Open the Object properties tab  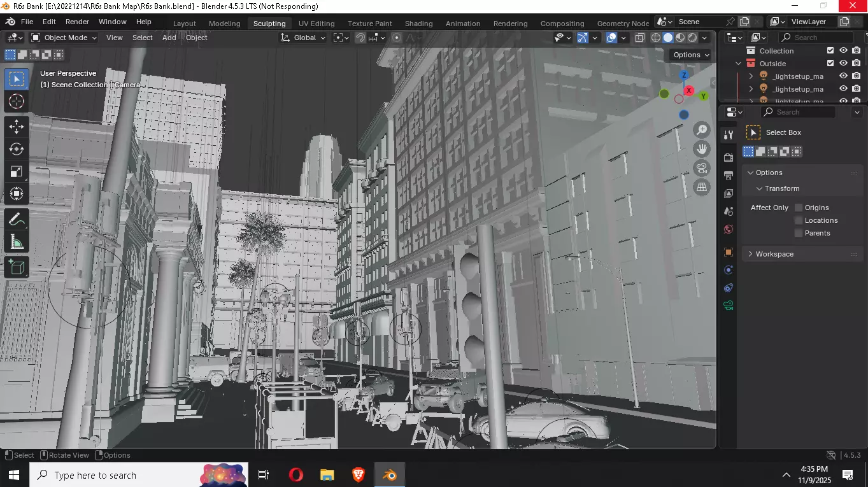click(x=729, y=252)
